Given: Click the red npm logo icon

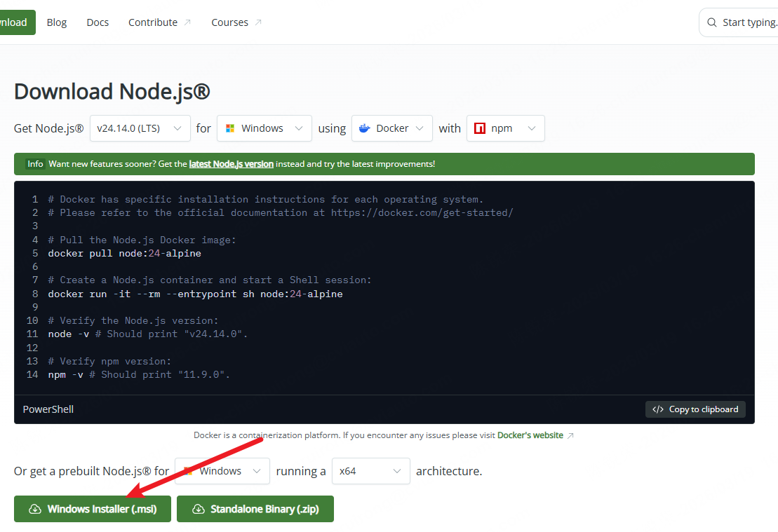Looking at the screenshot, I should tap(480, 128).
